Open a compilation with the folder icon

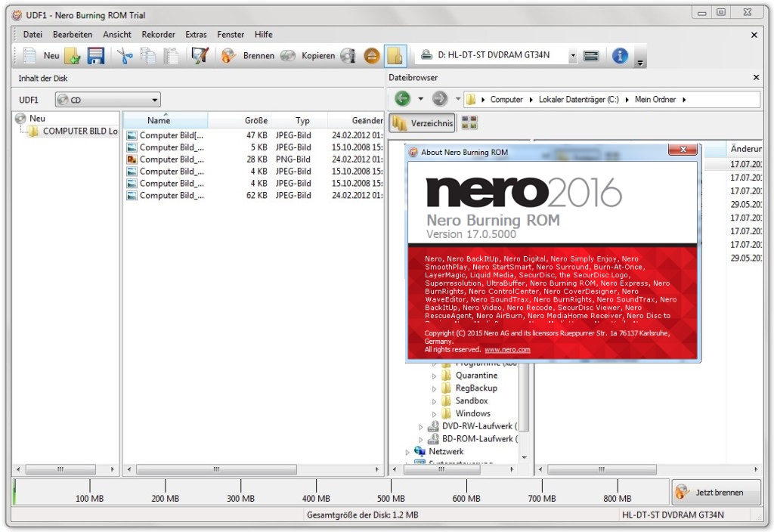pyautogui.click(x=73, y=56)
